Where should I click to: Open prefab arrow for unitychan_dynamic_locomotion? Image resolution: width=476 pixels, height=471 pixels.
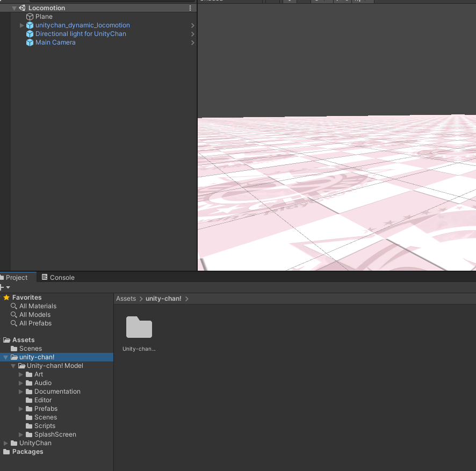pyautogui.click(x=192, y=25)
